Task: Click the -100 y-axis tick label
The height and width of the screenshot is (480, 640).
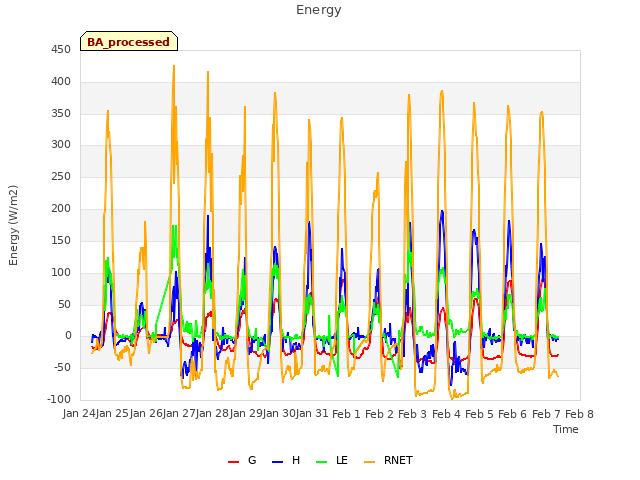Action: pyautogui.click(x=59, y=399)
